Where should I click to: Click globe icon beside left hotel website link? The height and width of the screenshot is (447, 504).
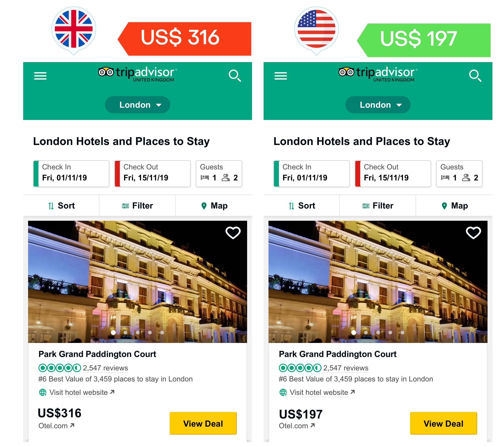tap(43, 392)
